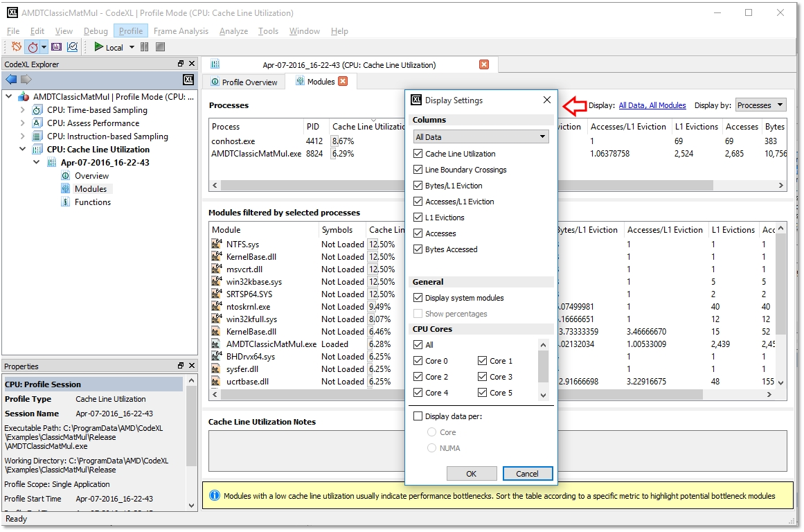This screenshot has height=532, width=804.
Task: Select the Frame Analysis mode film icon
Action: click(56, 47)
